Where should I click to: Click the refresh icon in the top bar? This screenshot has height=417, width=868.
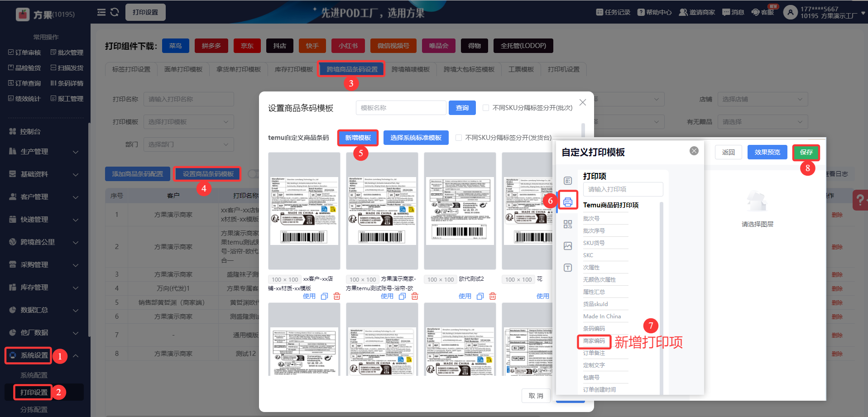point(115,12)
